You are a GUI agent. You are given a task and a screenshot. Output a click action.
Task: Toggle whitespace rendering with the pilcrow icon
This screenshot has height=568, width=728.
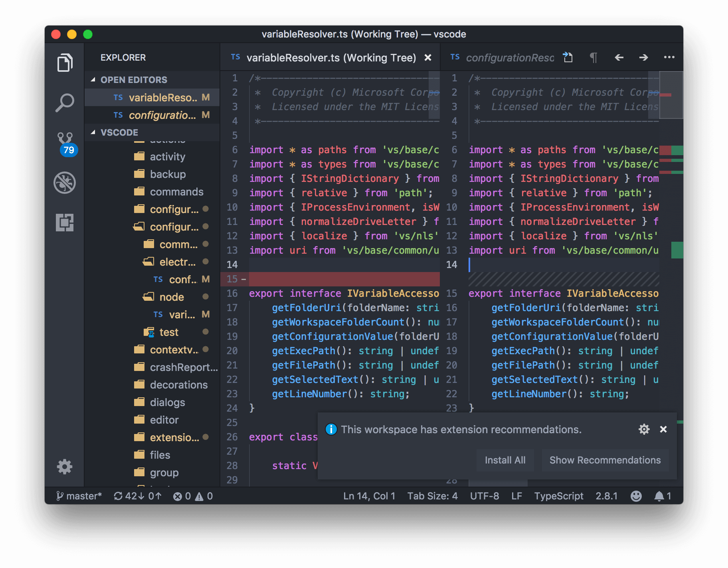click(593, 57)
